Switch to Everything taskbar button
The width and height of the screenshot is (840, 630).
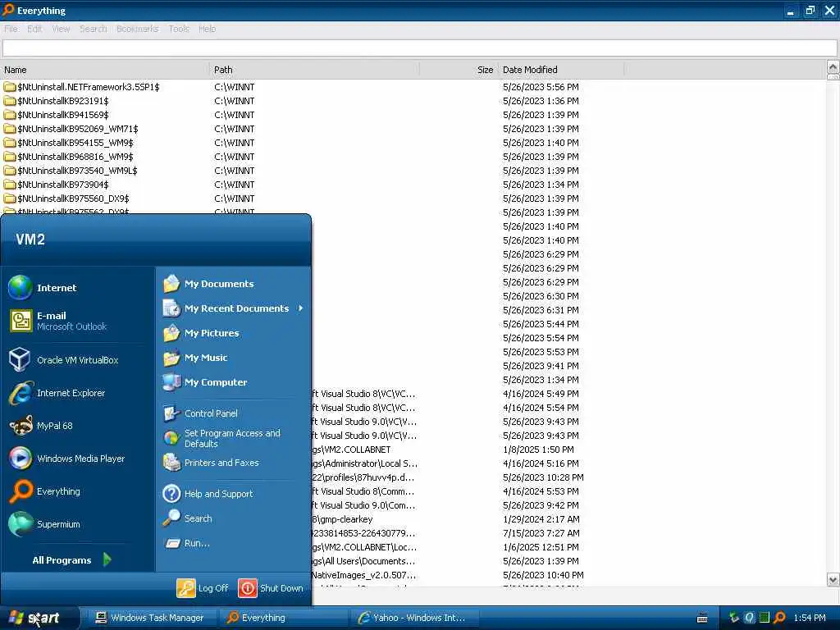coord(284,618)
